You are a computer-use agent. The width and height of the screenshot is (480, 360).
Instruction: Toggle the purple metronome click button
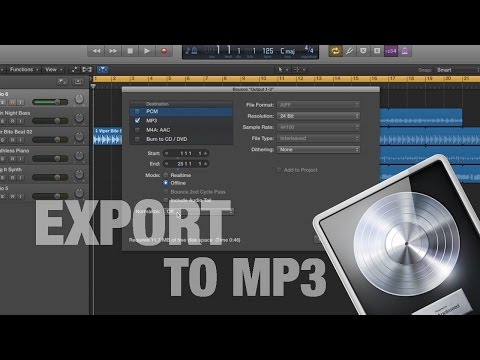coord(405,51)
